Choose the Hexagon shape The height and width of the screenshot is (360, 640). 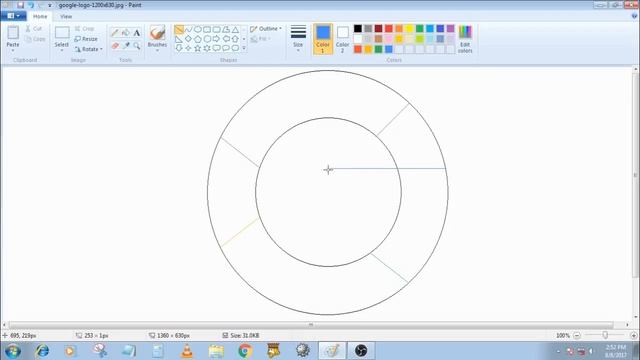coord(207,39)
